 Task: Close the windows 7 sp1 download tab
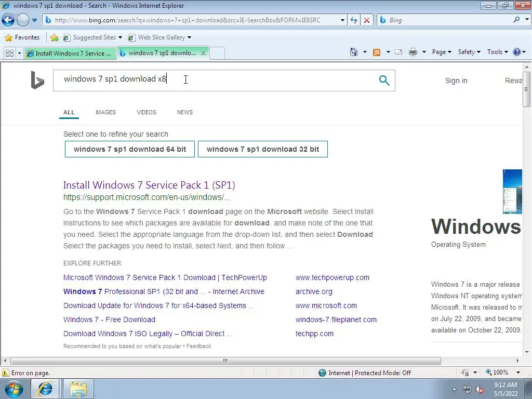(x=203, y=53)
